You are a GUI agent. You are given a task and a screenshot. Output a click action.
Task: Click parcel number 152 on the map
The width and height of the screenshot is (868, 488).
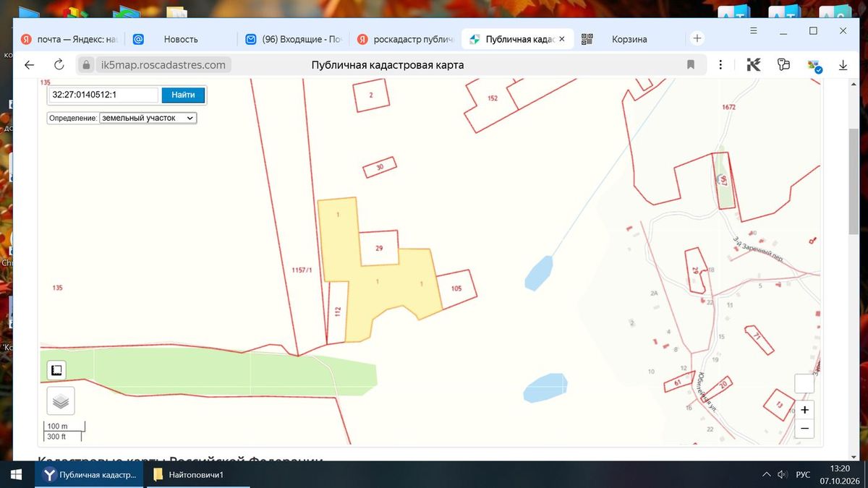click(493, 98)
